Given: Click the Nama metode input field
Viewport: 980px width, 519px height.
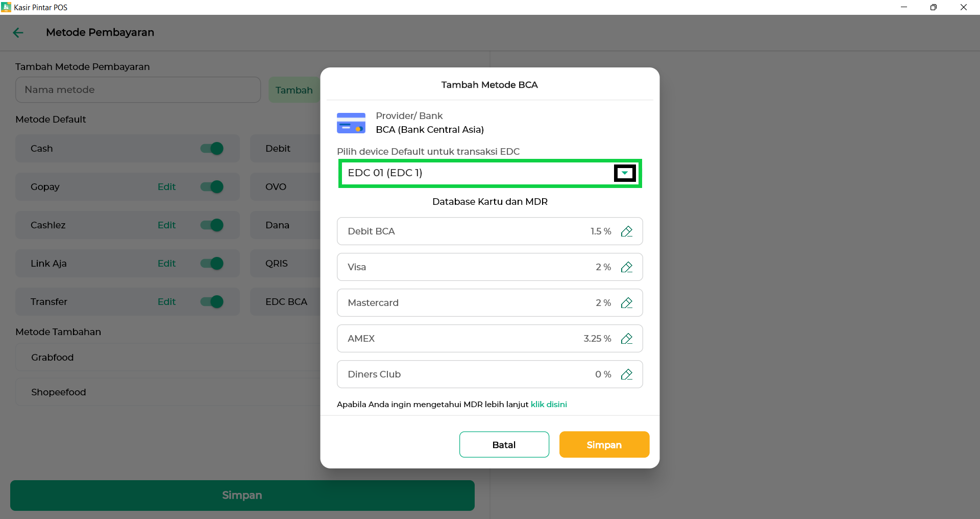Looking at the screenshot, I should pyautogui.click(x=138, y=90).
